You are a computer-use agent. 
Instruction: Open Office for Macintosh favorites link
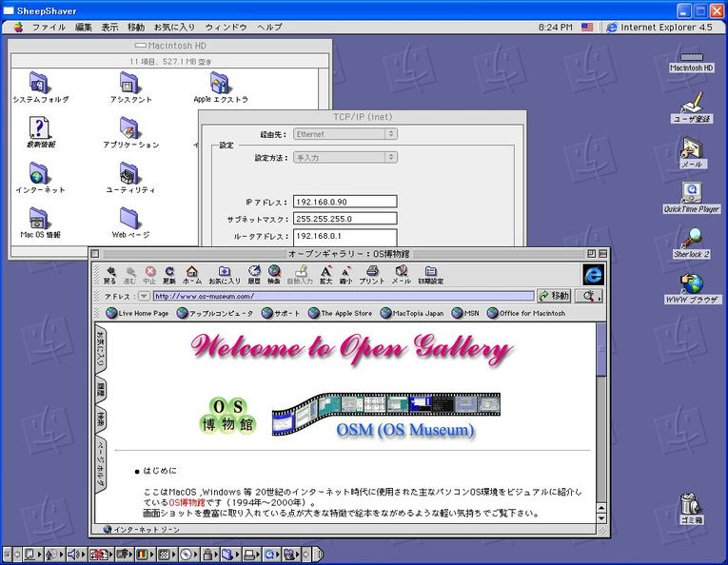point(526,313)
